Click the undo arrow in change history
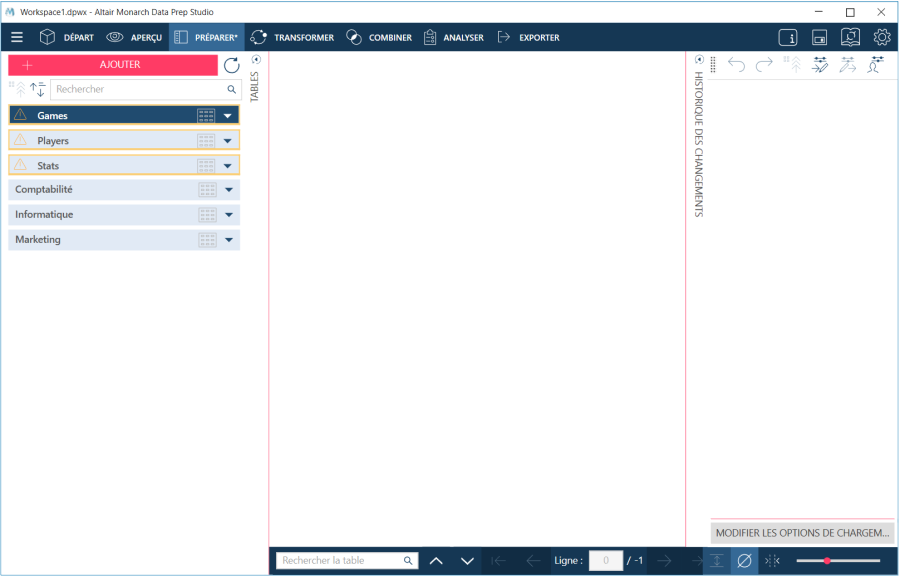The image size is (900, 576). pyautogui.click(x=736, y=65)
